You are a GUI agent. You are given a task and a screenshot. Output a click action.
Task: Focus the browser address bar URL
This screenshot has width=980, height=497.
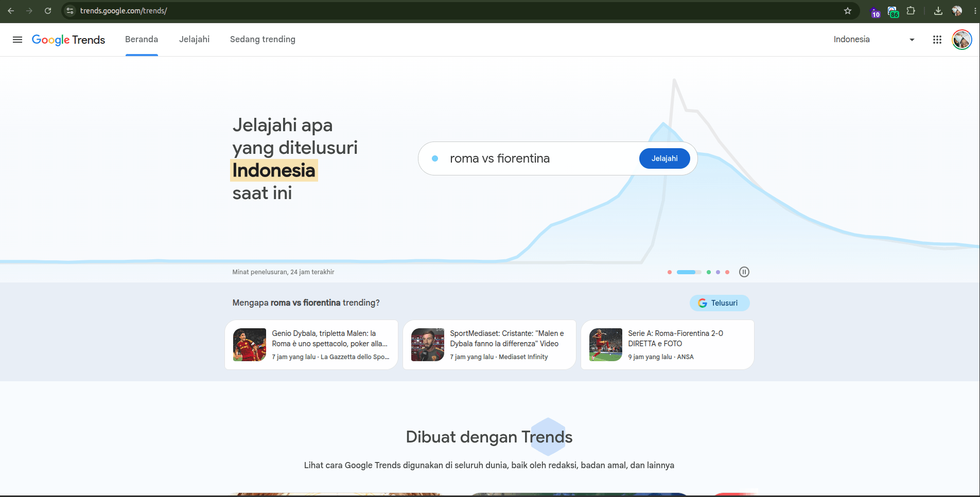tap(124, 11)
